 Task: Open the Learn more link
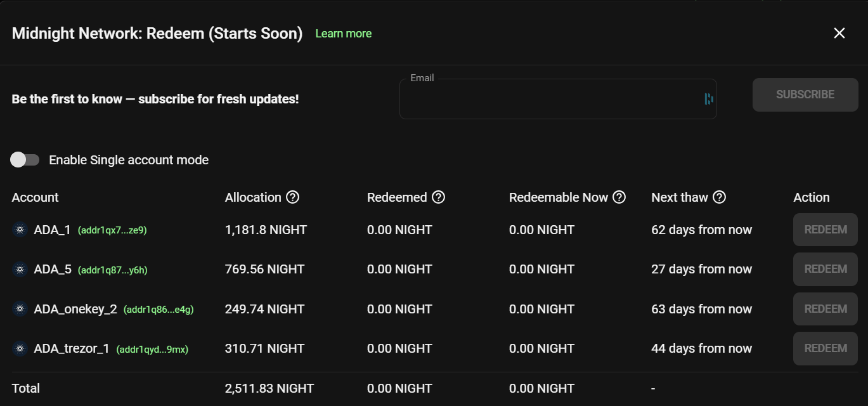pyautogui.click(x=344, y=34)
